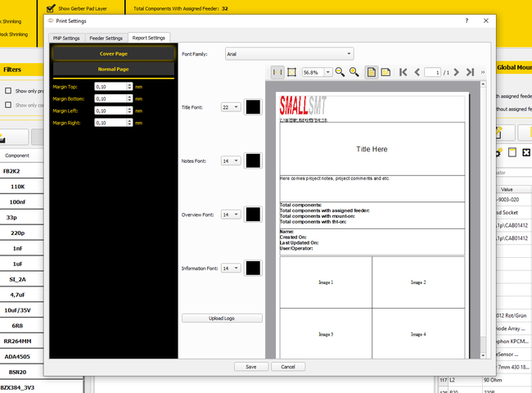Select the ADA4505 component row
The height and width of the screenshot is (393, 532).
(x=22, y=357)
